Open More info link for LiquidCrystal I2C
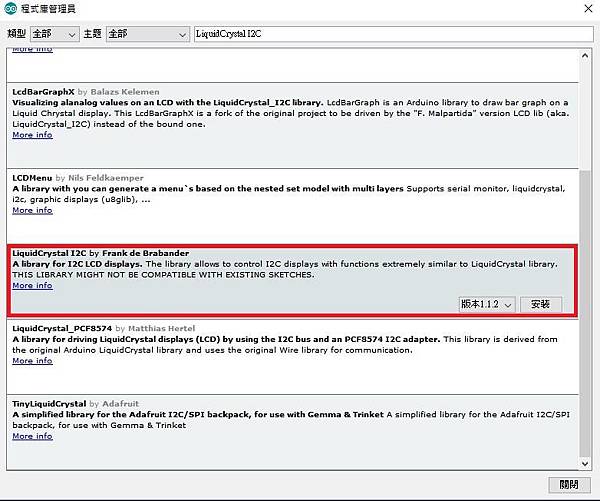This screenshot has height=501, width=600. [x=32, y=285]
